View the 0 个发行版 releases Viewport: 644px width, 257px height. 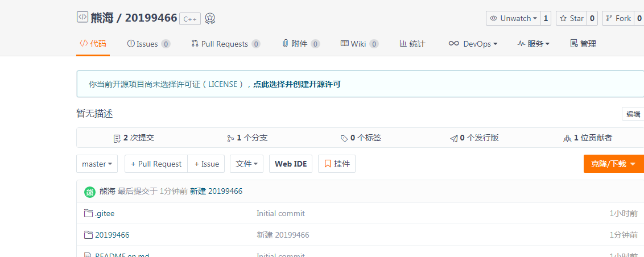[474, 138]
